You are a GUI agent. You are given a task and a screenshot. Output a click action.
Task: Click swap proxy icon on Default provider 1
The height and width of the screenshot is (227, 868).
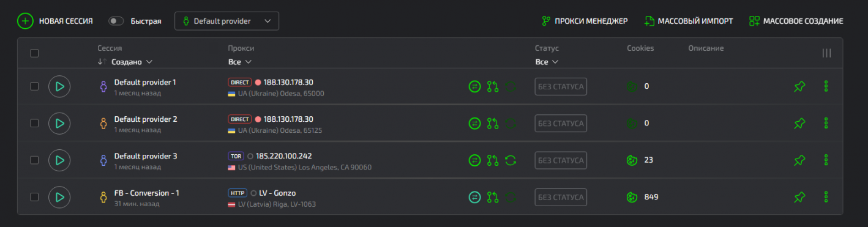474,87
